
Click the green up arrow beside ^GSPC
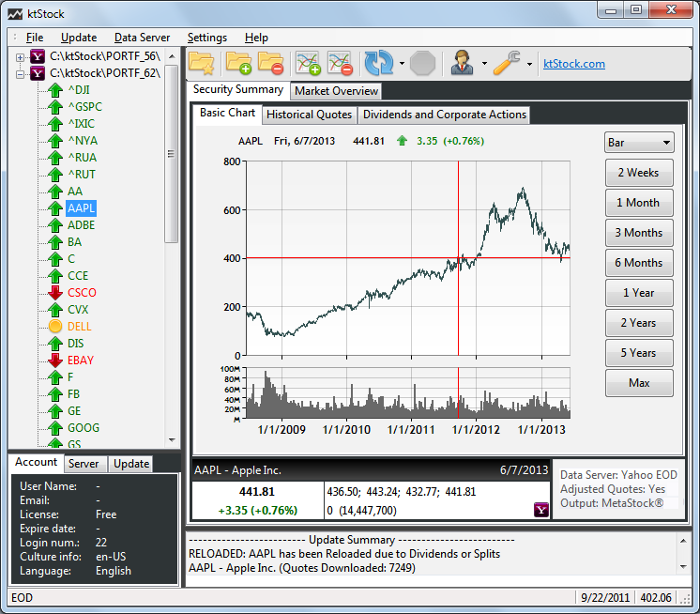(x=55, y=107)
